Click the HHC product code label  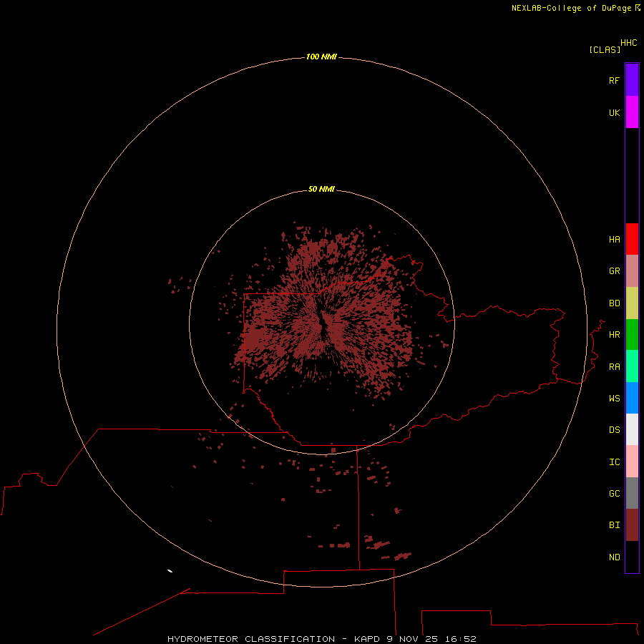point(629,43)
